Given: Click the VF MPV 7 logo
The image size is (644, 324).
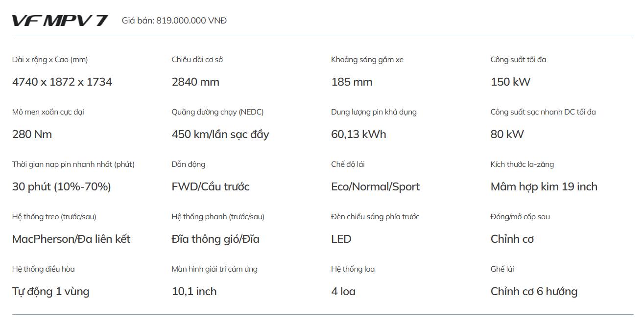Looking at the screenshot, I should (x=60, y=21).
